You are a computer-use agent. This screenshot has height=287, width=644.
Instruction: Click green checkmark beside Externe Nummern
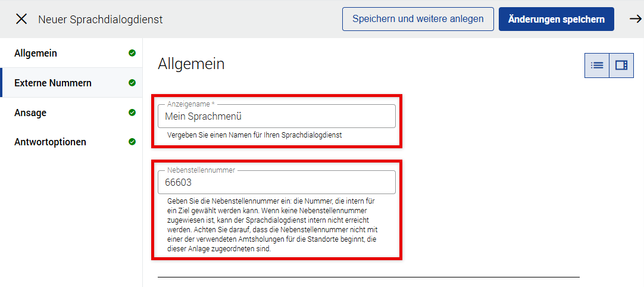(132, 83)
